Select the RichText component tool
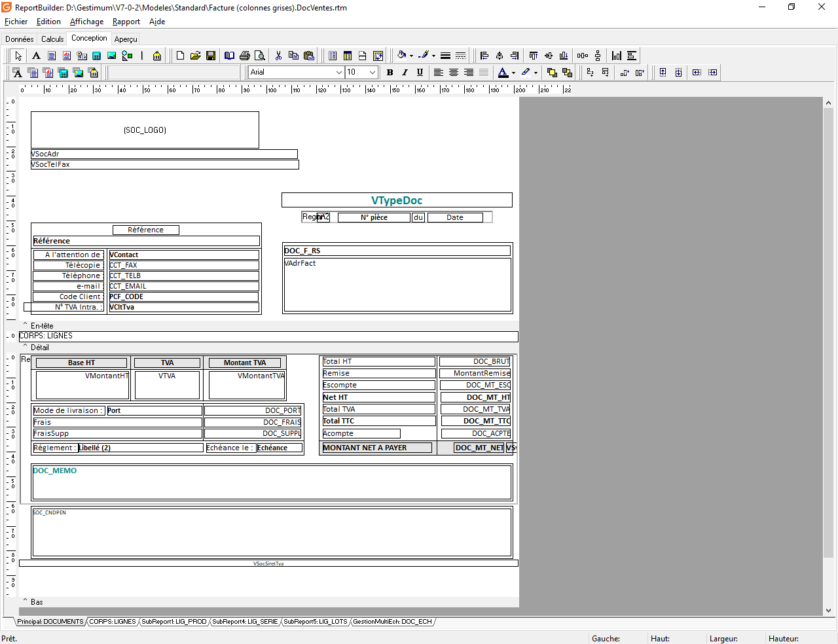The width and height of the screenshot is (838, 644). pyautogui.click(x=67, y=56)
